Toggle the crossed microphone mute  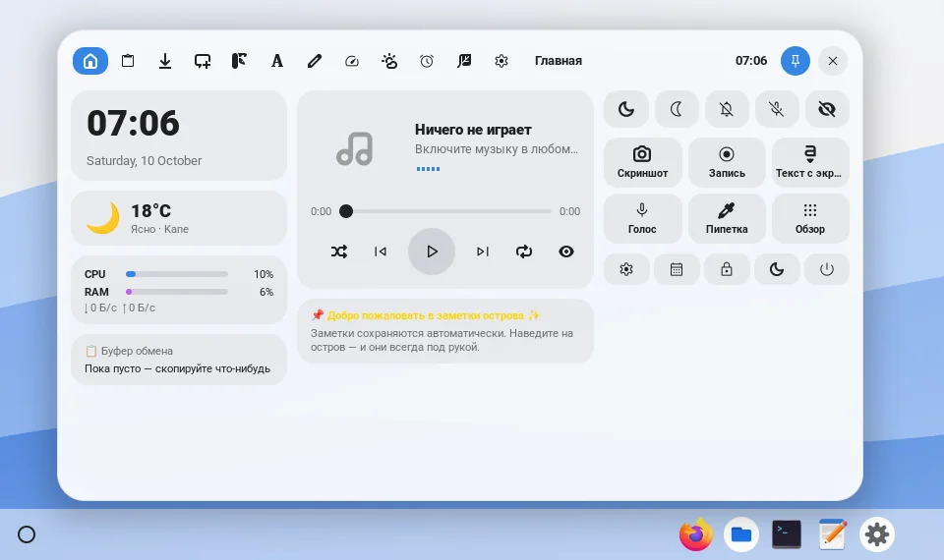777,109
